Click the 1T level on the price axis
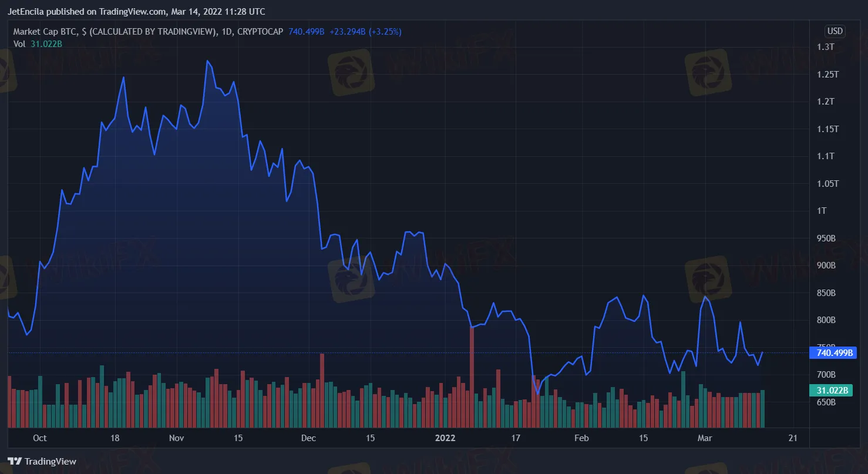 (x=822, y=211)
